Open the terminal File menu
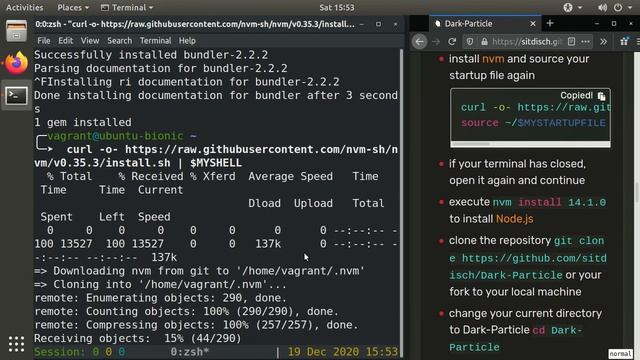 (x=44, y=40)
